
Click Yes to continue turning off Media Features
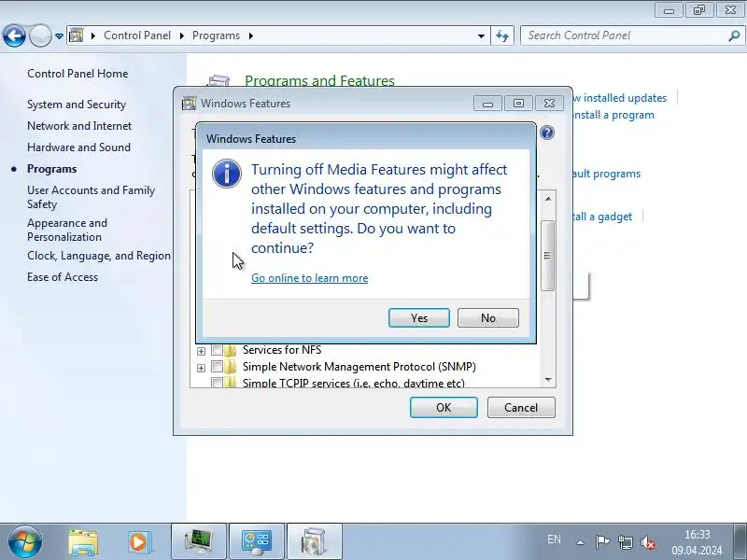point(418,317)
